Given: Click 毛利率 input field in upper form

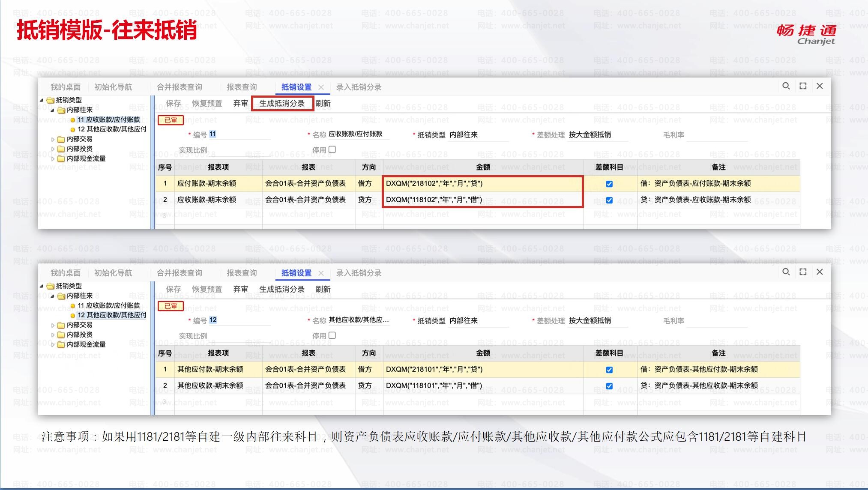Looking at the screenshot, I should (717, 135).
